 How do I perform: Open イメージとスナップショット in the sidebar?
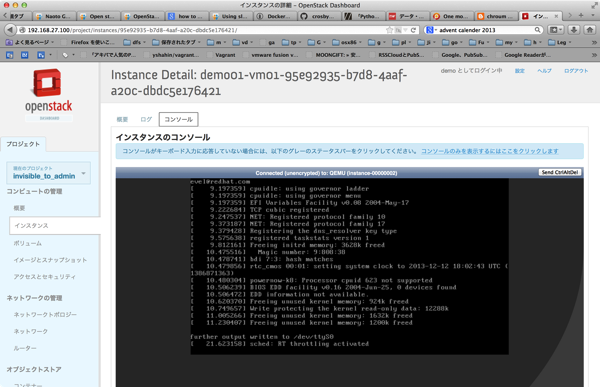(50, 260)
